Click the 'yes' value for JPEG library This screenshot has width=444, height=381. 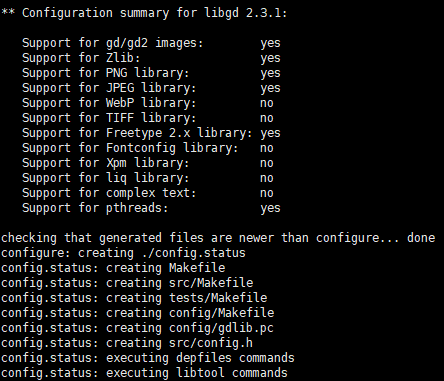click(270, 88)
